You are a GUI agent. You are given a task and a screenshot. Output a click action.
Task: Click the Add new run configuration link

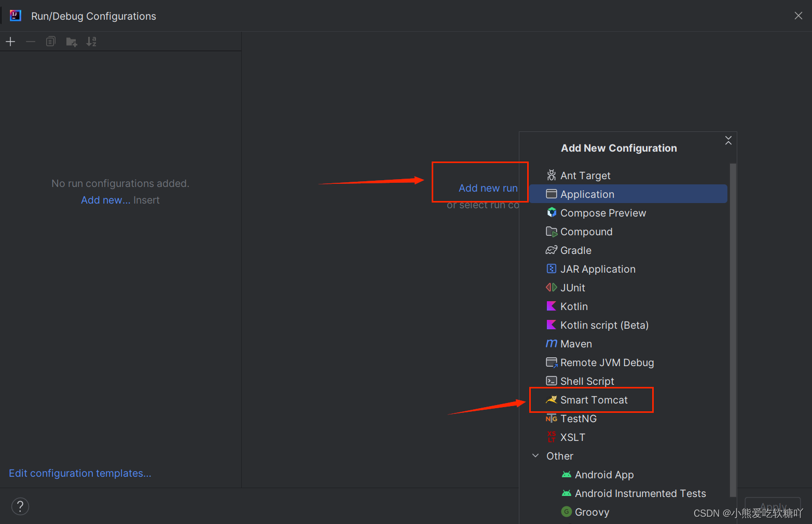[488, 188]
